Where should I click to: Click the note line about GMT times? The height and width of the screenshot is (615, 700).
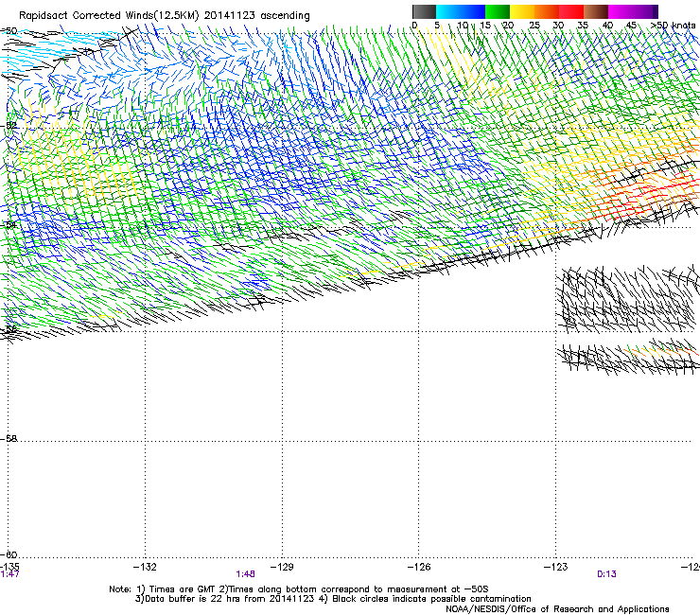[299, 589]
